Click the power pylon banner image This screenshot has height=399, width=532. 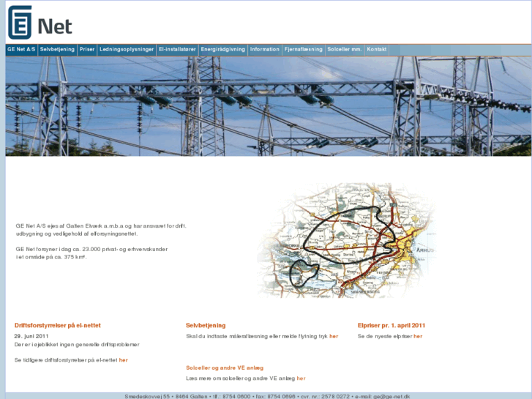pos(269,106)
